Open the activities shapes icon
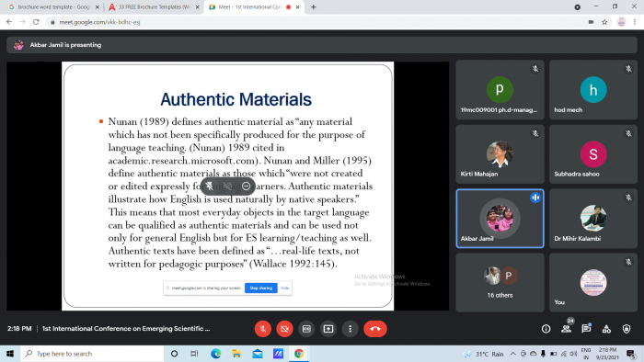 pos(606,329)
